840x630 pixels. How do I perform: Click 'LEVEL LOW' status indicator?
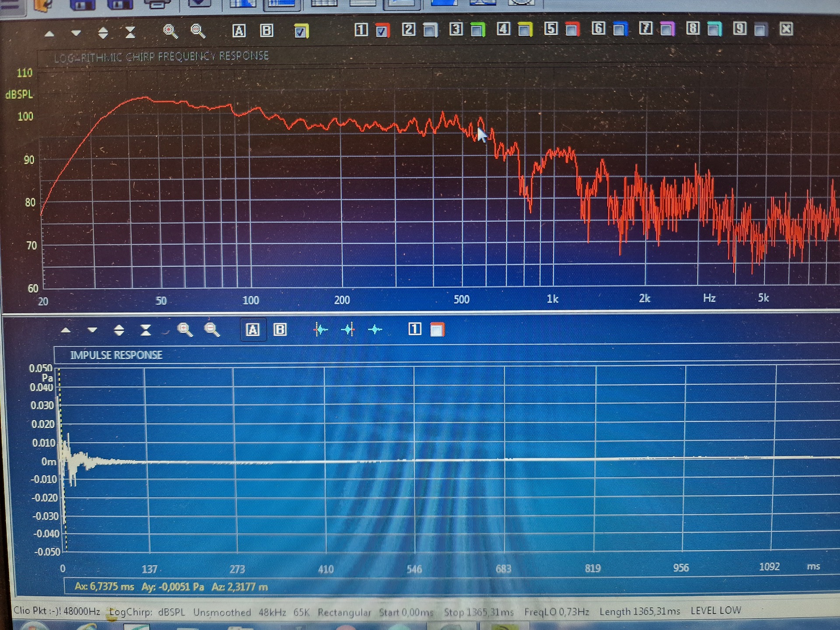coord(716,610)
